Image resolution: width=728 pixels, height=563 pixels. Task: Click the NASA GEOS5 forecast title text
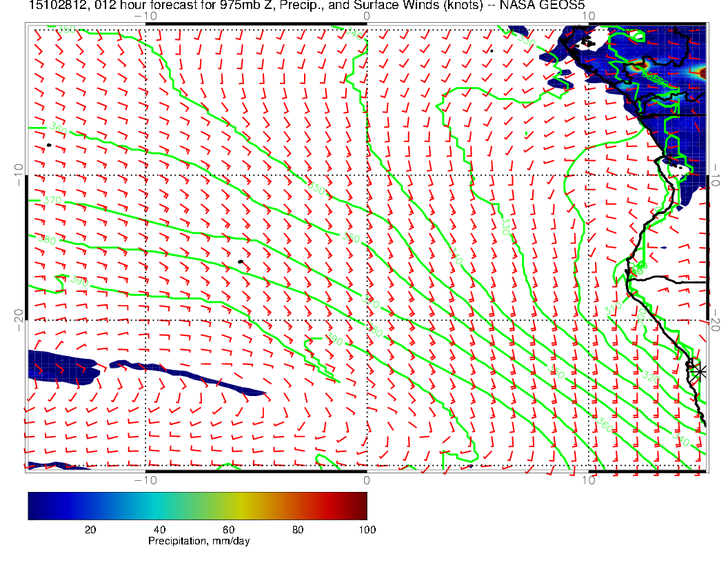click(307, 5)
